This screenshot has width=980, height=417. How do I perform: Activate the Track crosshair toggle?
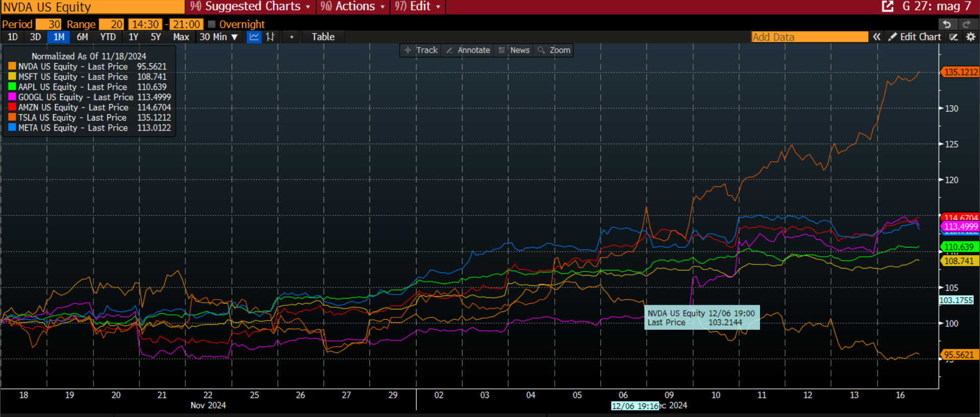click(x=421, y=50)
